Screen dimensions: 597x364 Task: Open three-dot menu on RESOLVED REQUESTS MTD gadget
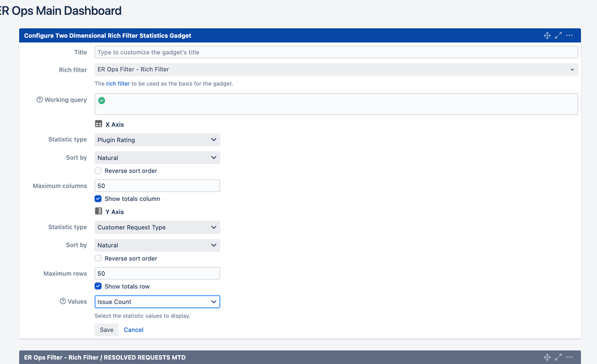[570, 357]
